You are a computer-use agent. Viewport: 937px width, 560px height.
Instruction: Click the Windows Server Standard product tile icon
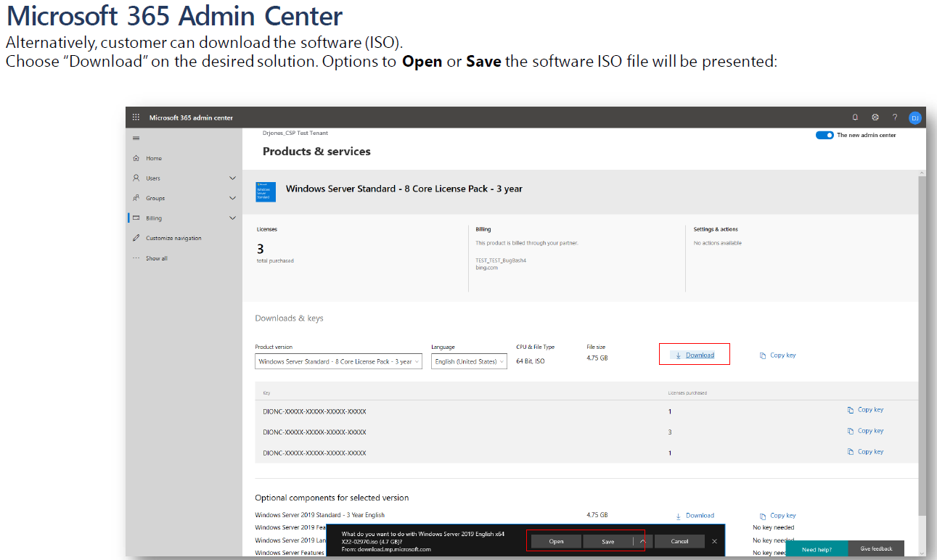point(266,192)
